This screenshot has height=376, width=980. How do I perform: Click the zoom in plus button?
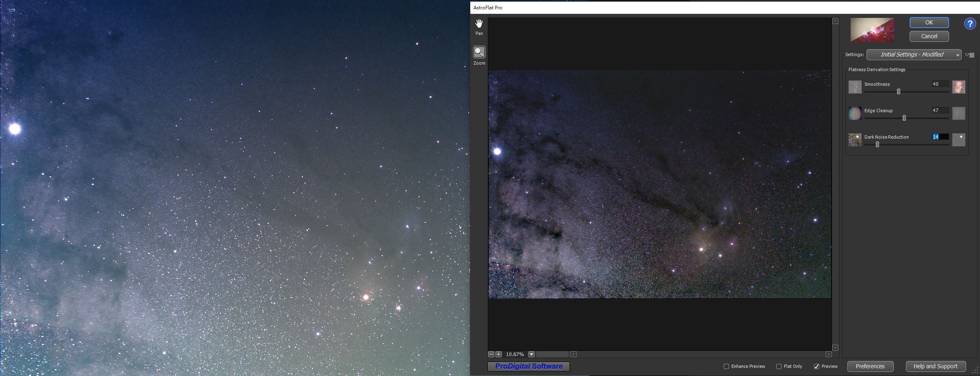(x=498, y=354)
